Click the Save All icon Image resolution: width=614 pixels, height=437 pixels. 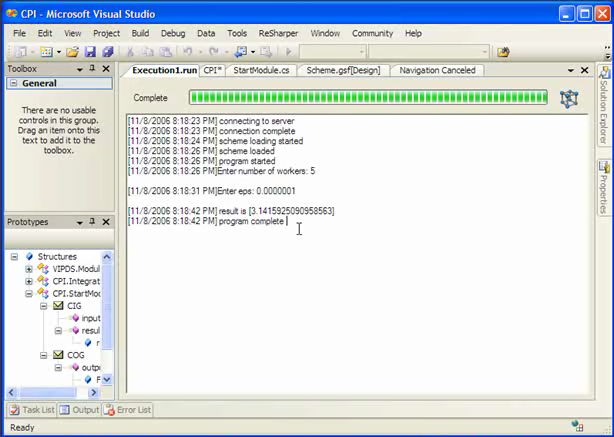point(108,52)
